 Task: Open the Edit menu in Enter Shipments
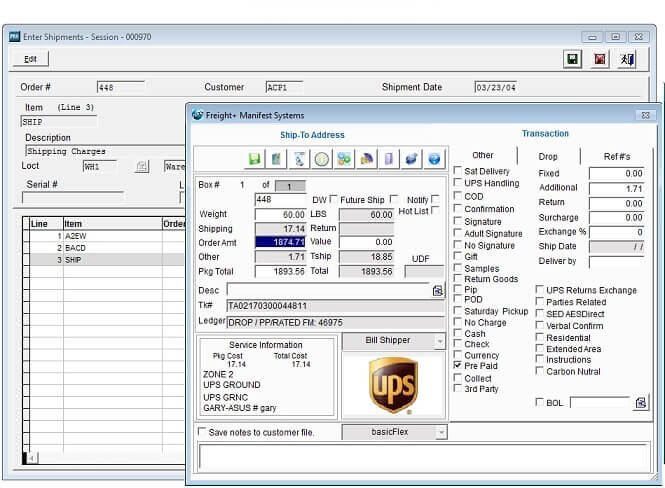click(30, 59)
